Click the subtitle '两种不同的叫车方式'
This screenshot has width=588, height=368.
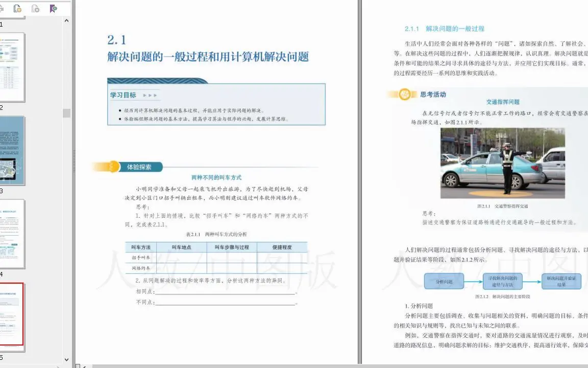tap(216, 178)
